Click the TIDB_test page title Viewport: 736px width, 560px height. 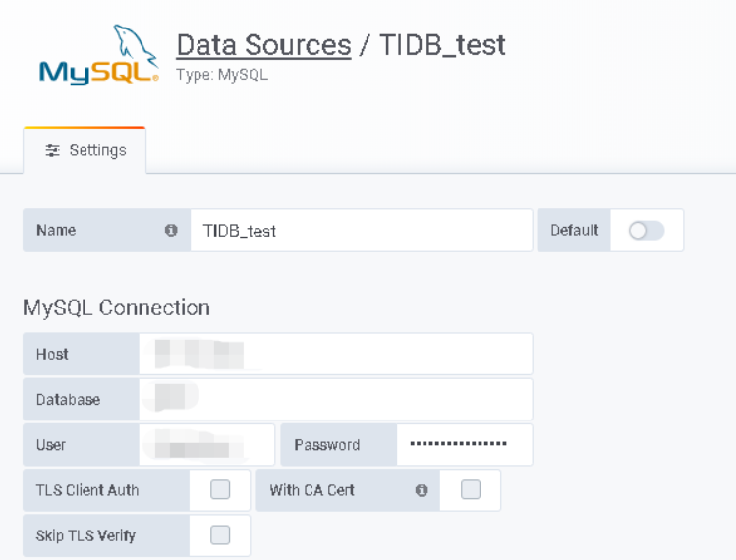tap(442, 45)
